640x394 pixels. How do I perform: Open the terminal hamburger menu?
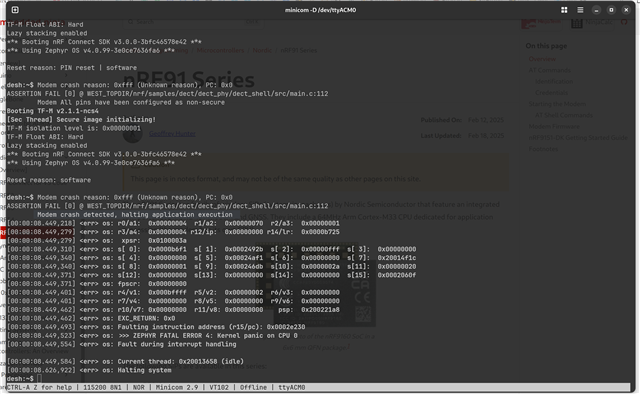pos(580,10)
